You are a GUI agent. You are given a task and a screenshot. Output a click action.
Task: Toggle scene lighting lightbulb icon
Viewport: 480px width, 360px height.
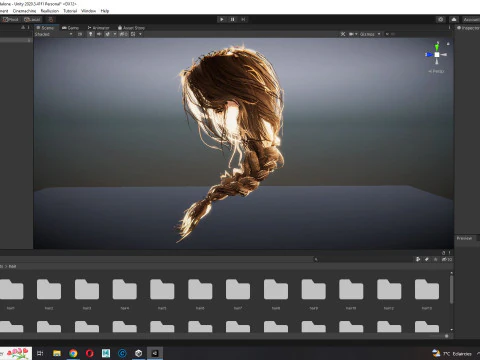click(90, 34)
